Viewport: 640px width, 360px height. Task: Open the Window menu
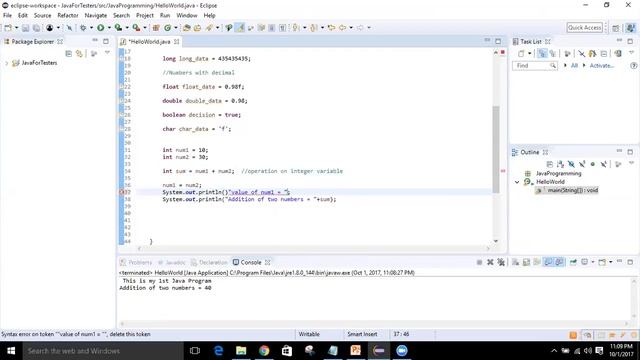pyautogui.click(x=187, y=16)
